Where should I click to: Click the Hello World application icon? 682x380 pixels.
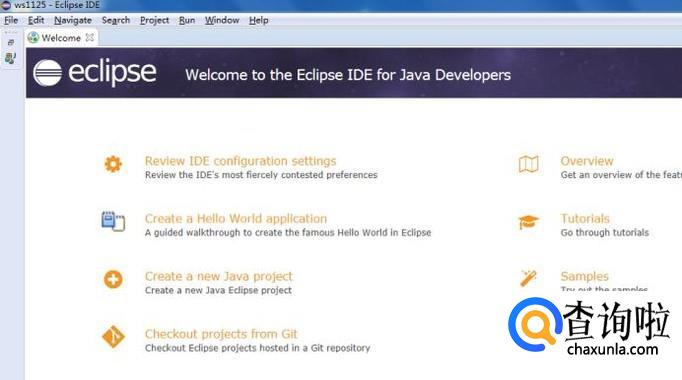[113, 221]
